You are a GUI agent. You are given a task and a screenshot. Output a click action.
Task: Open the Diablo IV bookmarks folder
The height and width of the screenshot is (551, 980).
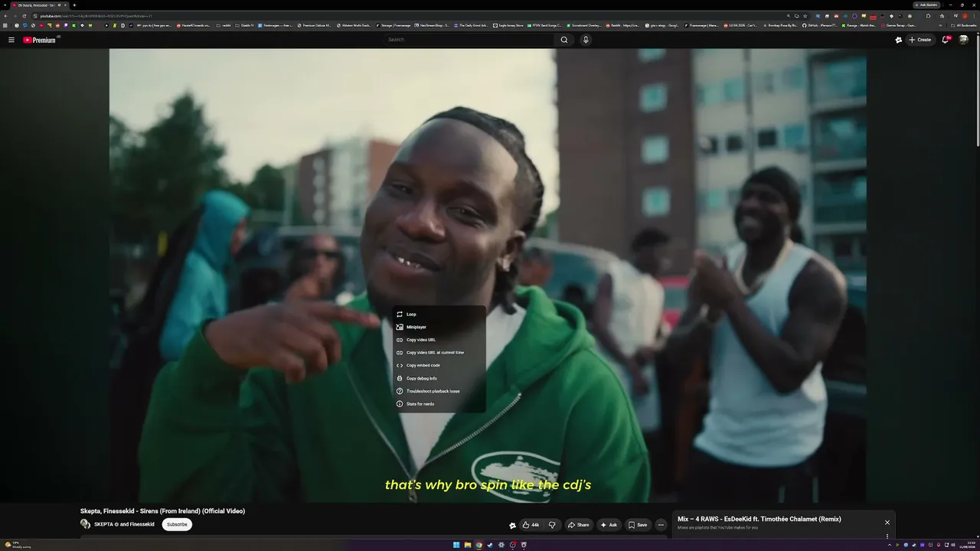[245, 25]
